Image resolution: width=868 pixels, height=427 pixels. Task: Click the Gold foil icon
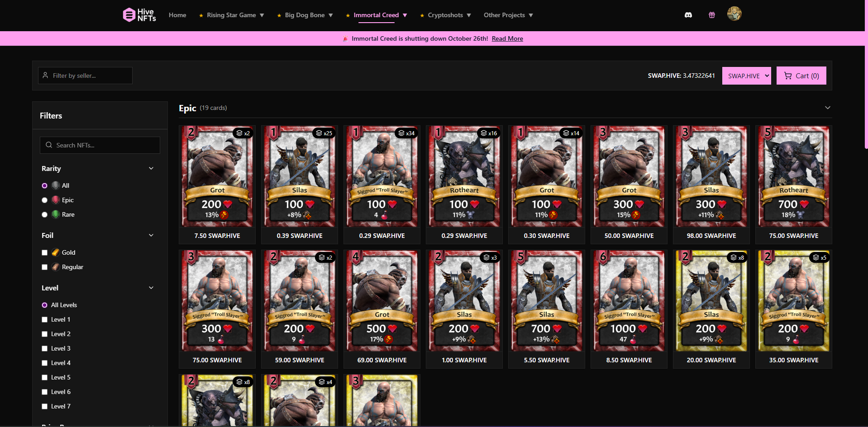coord(56,252)
